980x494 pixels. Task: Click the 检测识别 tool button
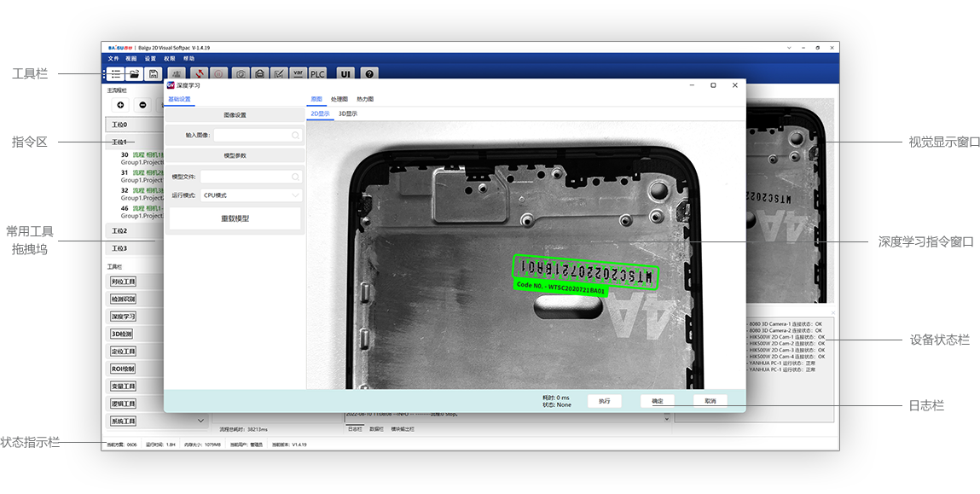pyautogui.click(x=123, y=299)
